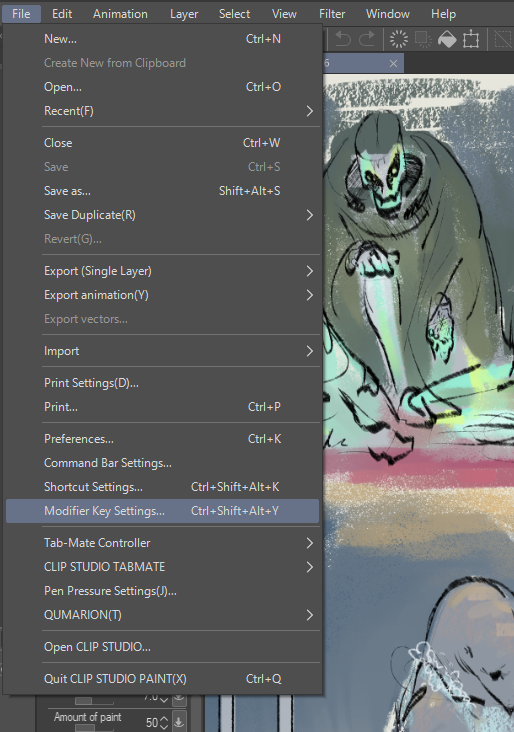Choose Print... from the File menu

tap(162, 407)
